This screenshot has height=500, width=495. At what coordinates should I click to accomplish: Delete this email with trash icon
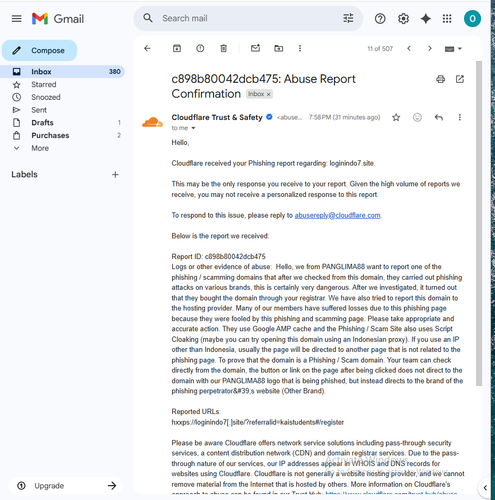pyautogui.click(x=223, y=49)
